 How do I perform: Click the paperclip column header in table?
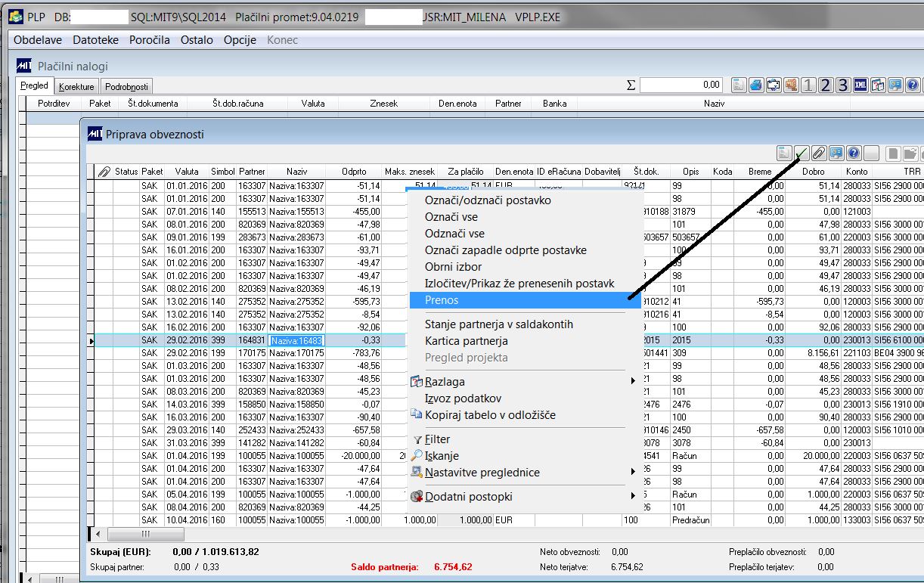pyautogui.click(x=104, y=172)
